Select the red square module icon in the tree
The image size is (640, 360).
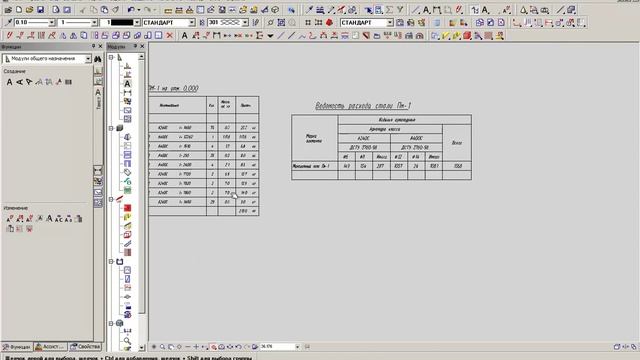tap(127, 208)
